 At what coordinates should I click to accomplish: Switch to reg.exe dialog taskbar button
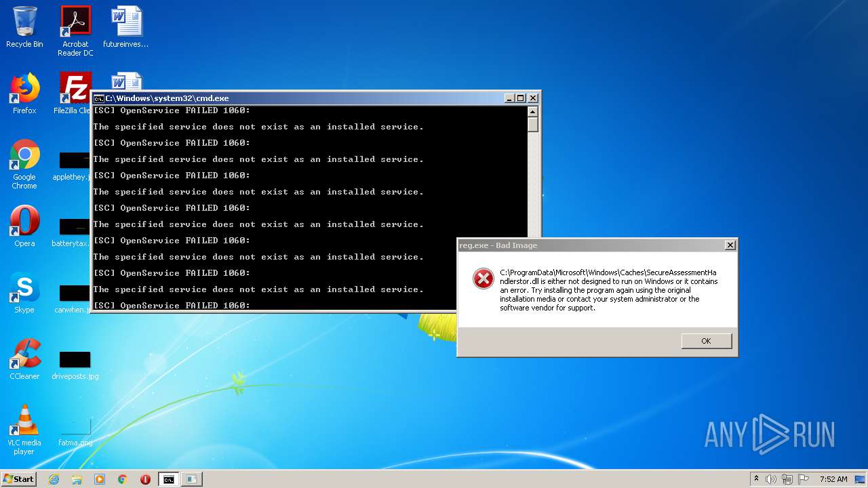[192, 479]
